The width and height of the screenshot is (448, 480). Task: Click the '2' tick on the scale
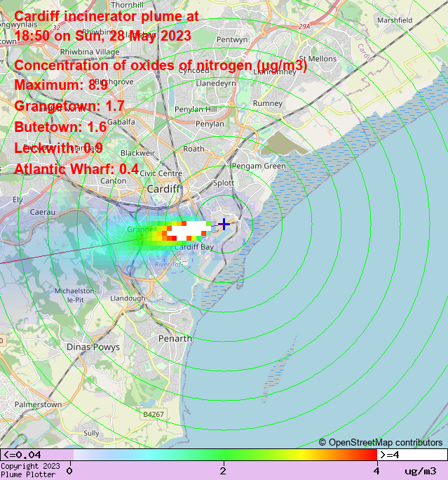(x=223, y=470)
